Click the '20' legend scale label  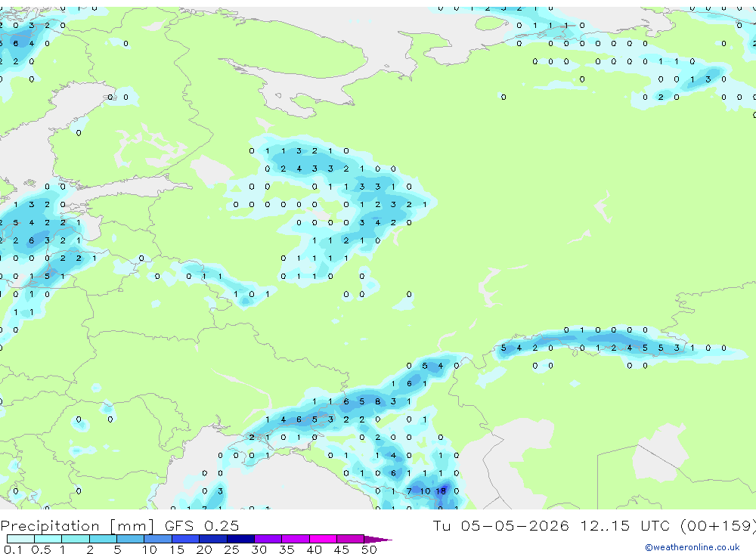[x=204, y=549]
